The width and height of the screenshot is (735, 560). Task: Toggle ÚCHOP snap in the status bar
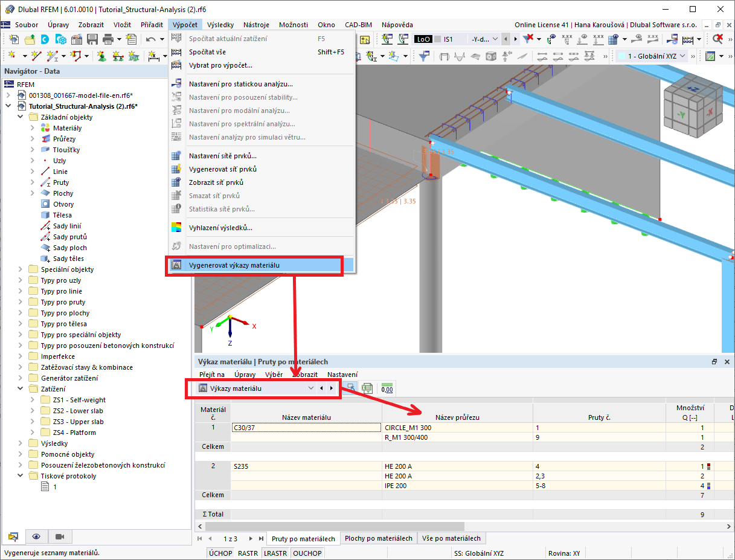(219, 553)
